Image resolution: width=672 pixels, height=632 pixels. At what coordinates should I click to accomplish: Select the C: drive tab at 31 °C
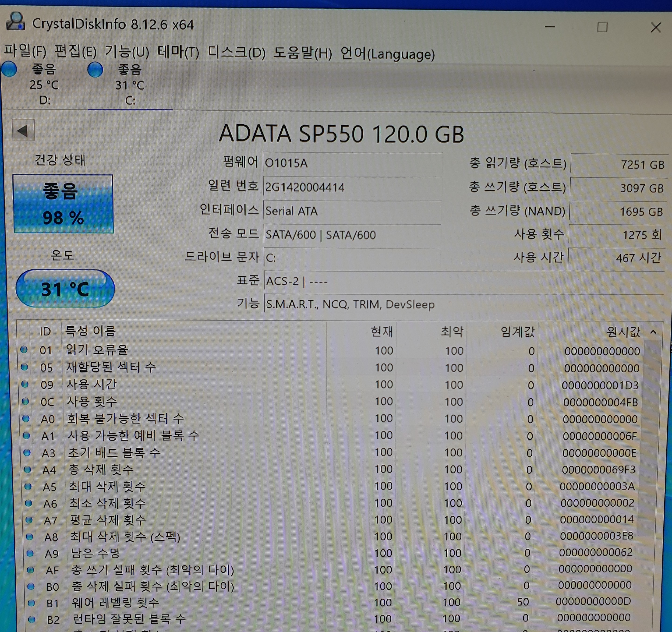130,85
